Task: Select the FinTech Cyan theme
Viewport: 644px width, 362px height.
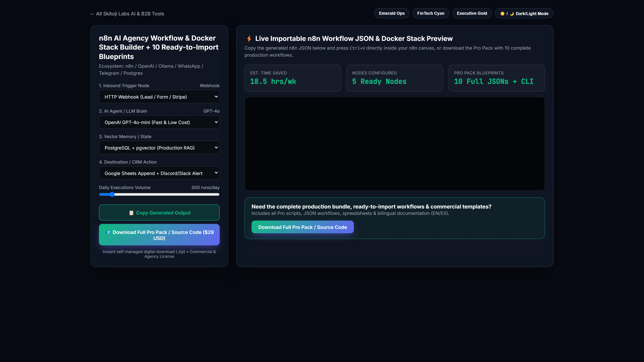Action: (x=431, y=13)
